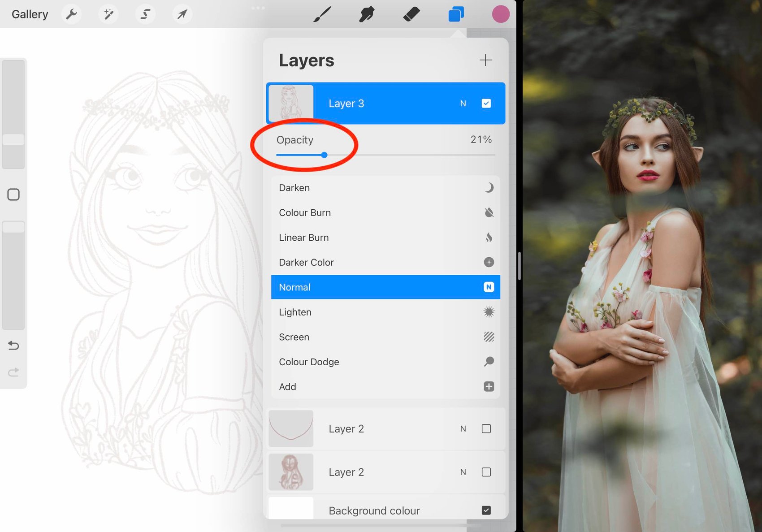Choose Linear Burn blend mode

coord(385,238)
